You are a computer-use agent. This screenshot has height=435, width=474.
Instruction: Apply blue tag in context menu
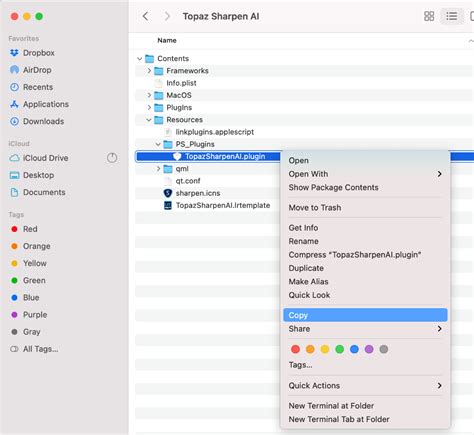pyautogui.click(x=354, y=349)
